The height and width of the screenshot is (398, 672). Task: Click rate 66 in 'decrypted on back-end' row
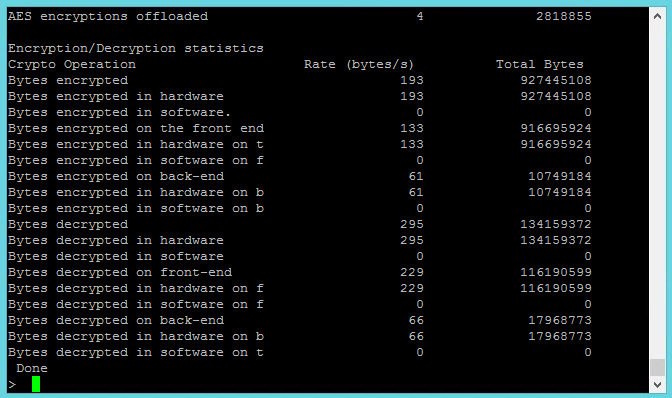pos(416,320)
